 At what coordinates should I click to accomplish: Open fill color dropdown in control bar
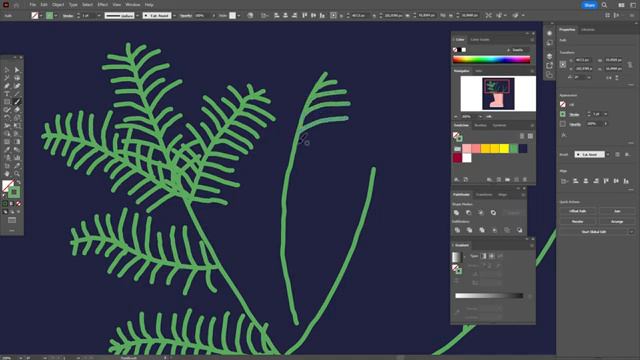41,16
